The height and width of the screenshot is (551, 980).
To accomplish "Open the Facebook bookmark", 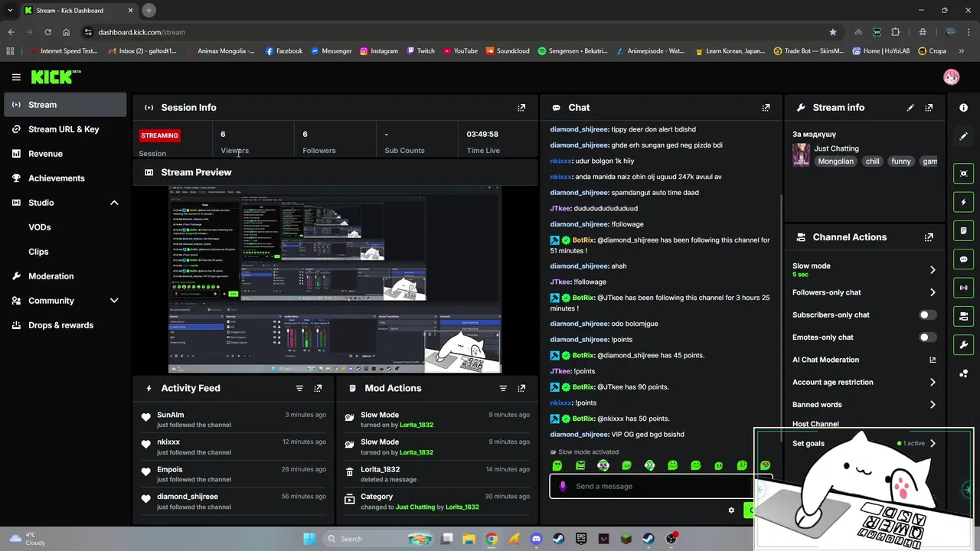I will pos(284,51).
